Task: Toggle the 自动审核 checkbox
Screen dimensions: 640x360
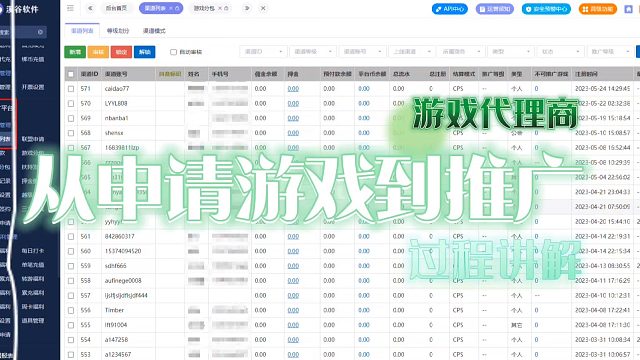Action: click(x=173, y=52)
